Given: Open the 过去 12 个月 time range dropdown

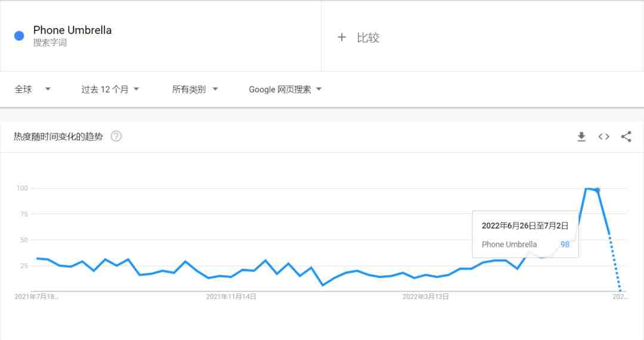Looking at the screenshot, I should click(110, 89).
